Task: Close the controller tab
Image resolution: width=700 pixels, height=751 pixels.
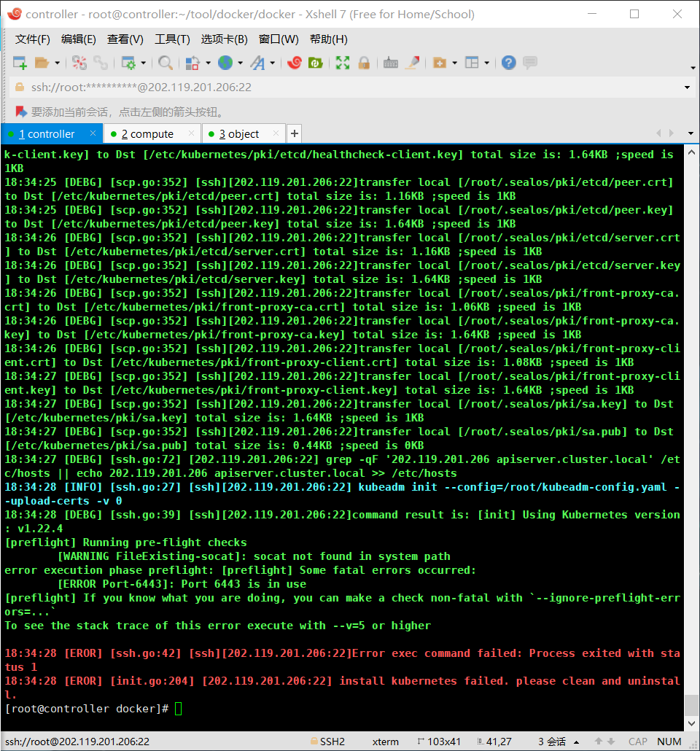Action: coord(93,133)
